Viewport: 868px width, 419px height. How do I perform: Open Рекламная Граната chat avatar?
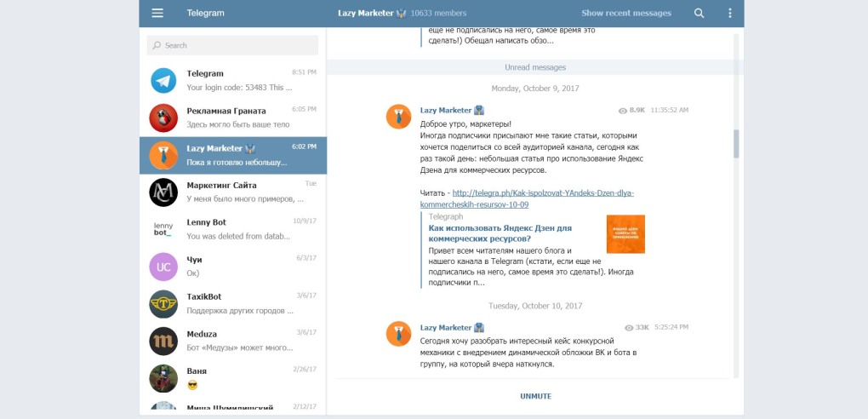[163, 118]
